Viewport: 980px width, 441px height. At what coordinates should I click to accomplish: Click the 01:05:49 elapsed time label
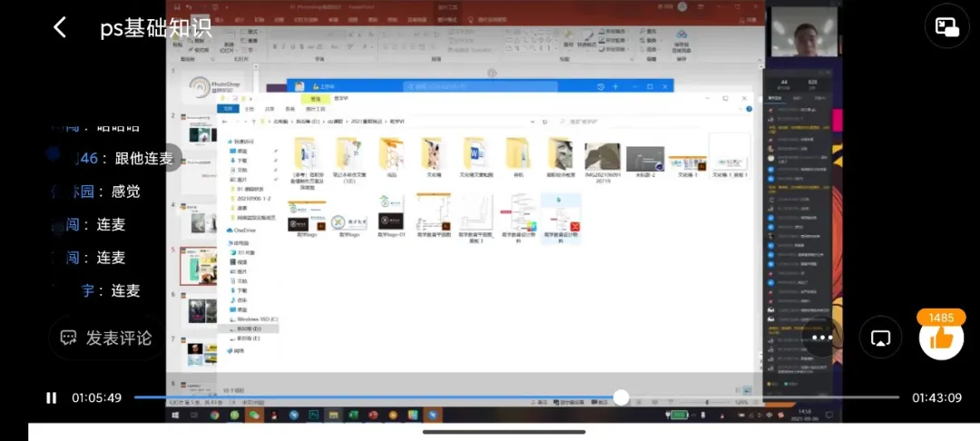[x=96, y=398]
